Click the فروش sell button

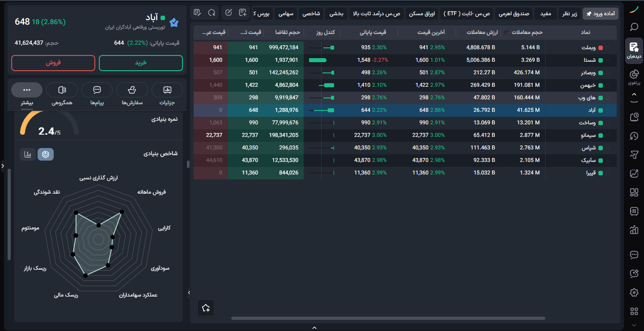coord(53,63)
